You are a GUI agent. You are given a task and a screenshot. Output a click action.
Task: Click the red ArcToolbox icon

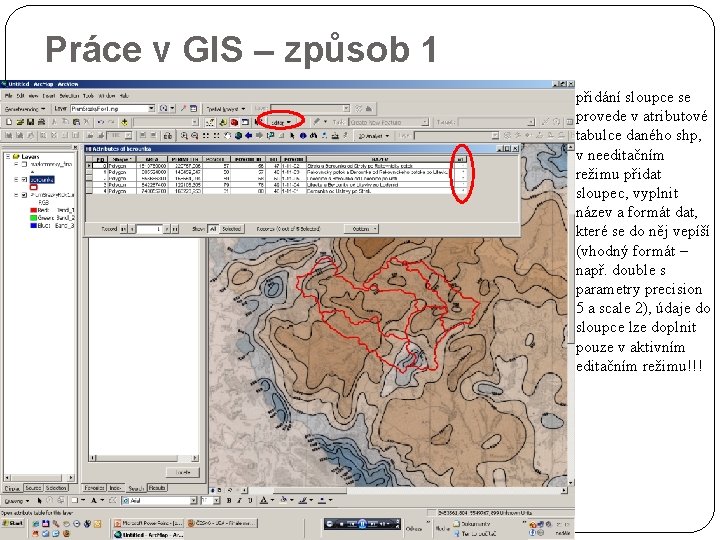pos(234,122)
